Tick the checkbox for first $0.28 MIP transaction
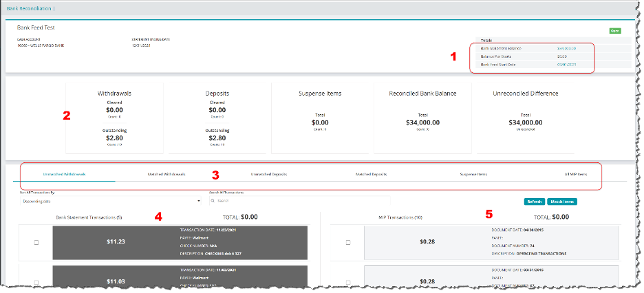Image resolution: width=644 pixels, height=293 pixels. 348,242
